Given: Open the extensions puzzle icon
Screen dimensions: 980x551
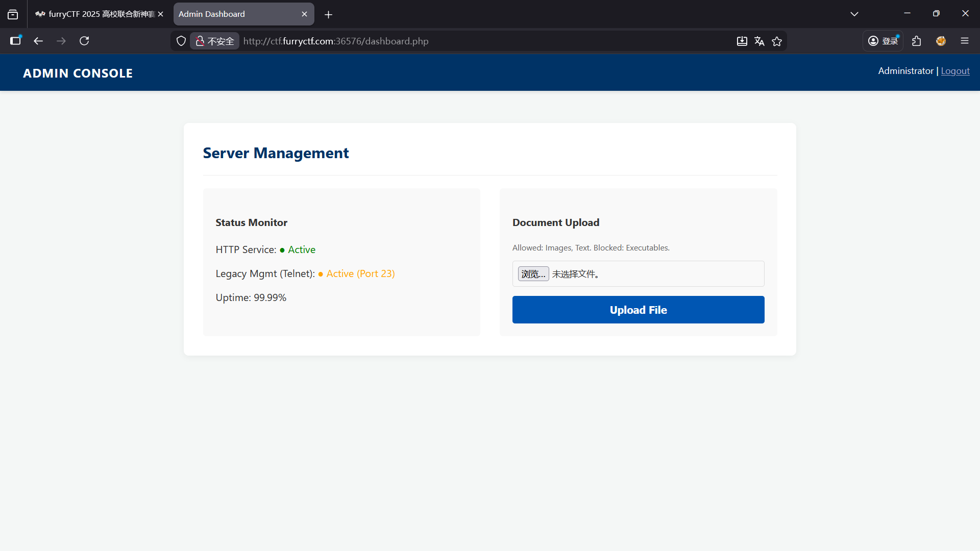Looking at the screenshot, I should (917, 41).
